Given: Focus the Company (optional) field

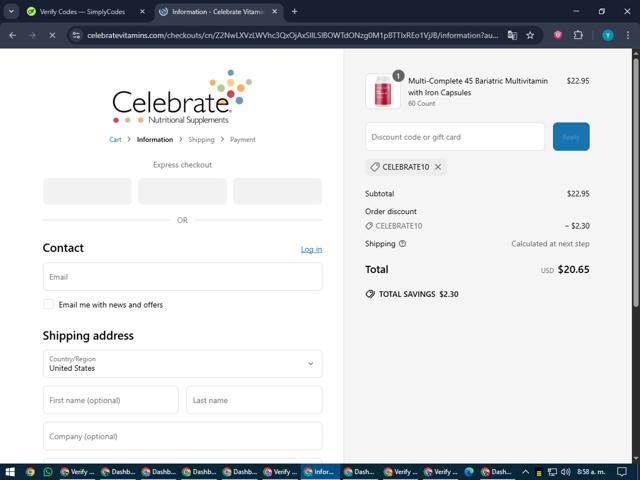Looking at the screenshot, I should [182, 436].
